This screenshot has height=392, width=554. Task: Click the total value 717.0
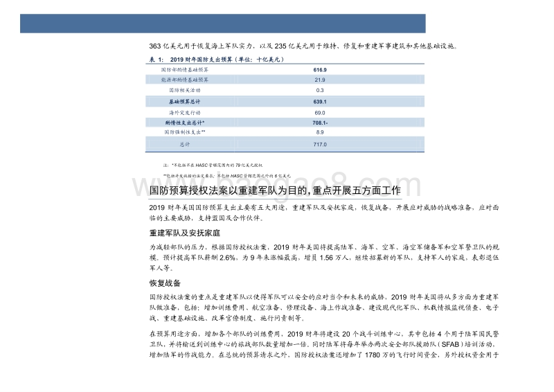click(320, 144)
